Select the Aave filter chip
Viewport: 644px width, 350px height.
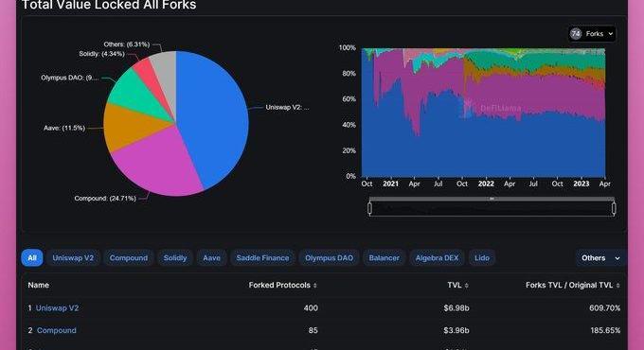click(211, 257)
